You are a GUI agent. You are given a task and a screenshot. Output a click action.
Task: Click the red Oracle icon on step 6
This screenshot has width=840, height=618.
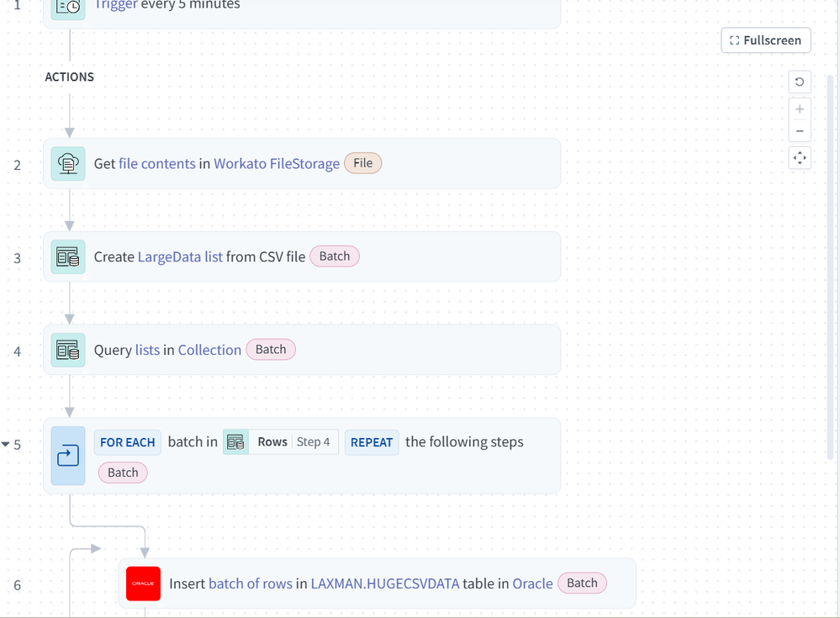pos(143,584)
